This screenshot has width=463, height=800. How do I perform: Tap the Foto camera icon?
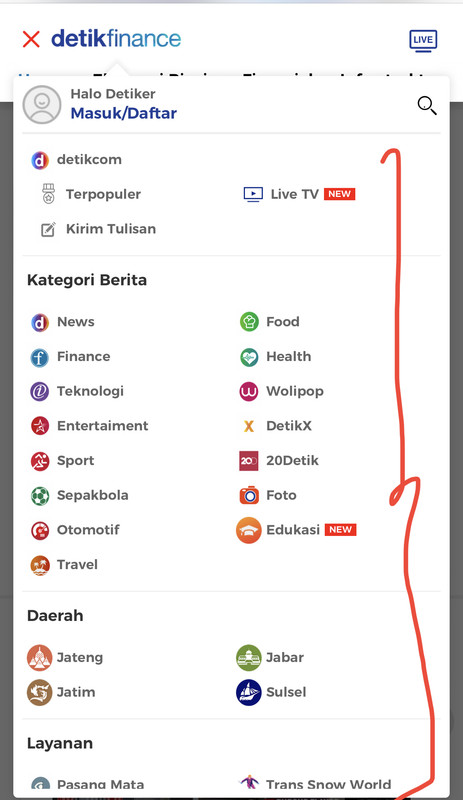(249, 495)
